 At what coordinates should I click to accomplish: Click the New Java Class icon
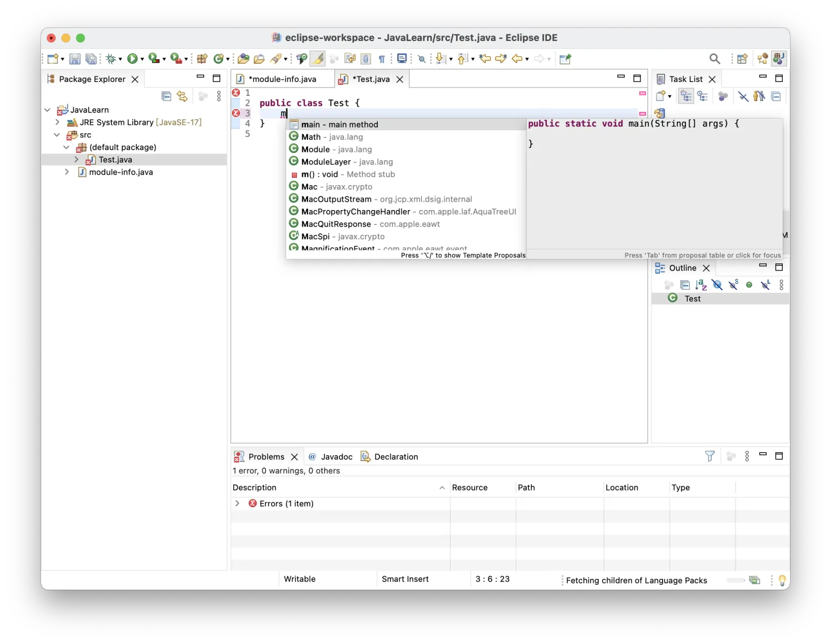pyautogui.click(x=219, y=59)
